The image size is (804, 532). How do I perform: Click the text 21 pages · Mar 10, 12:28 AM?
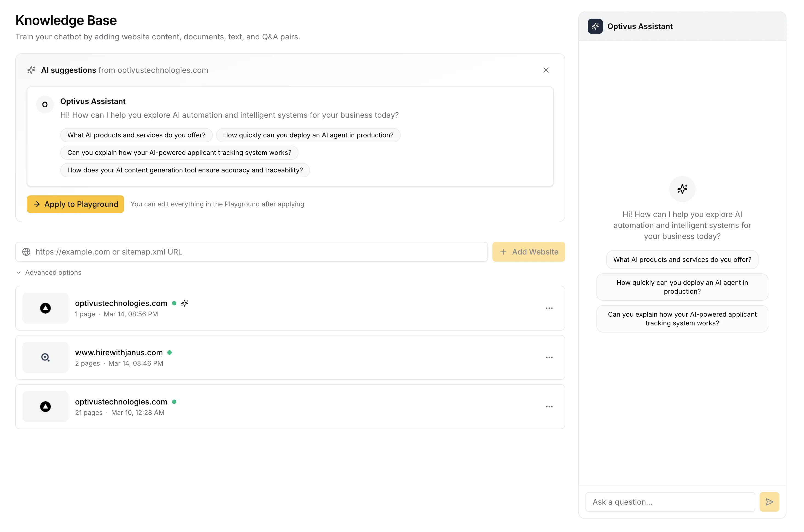pyautogui.click(x=120, y=413)
